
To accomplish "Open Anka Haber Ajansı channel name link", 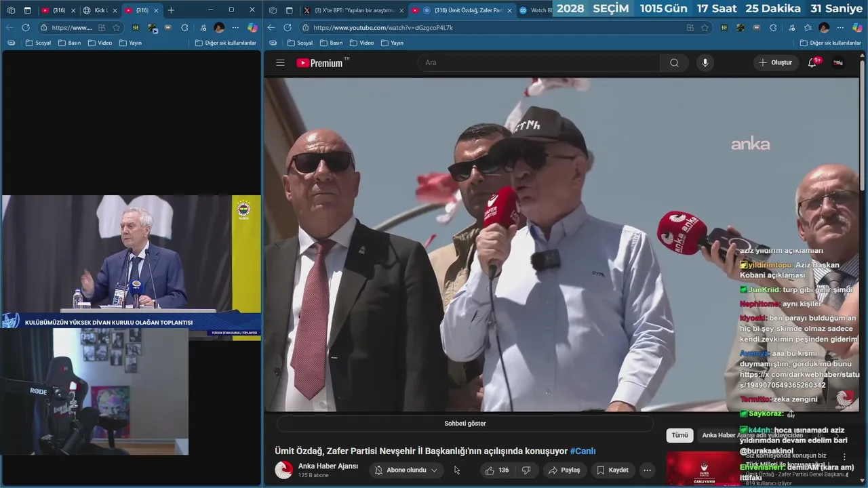I will 328,466.
